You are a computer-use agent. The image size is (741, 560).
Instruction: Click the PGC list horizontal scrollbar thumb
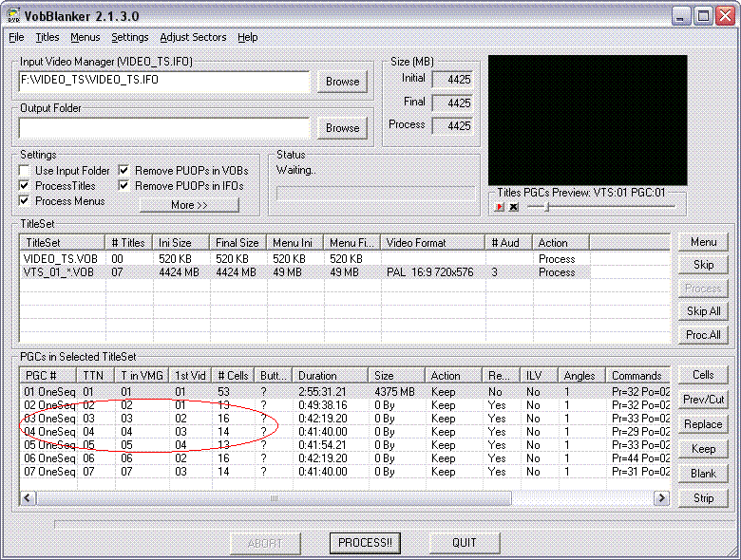pyautogui.click(x=274, y=497)
